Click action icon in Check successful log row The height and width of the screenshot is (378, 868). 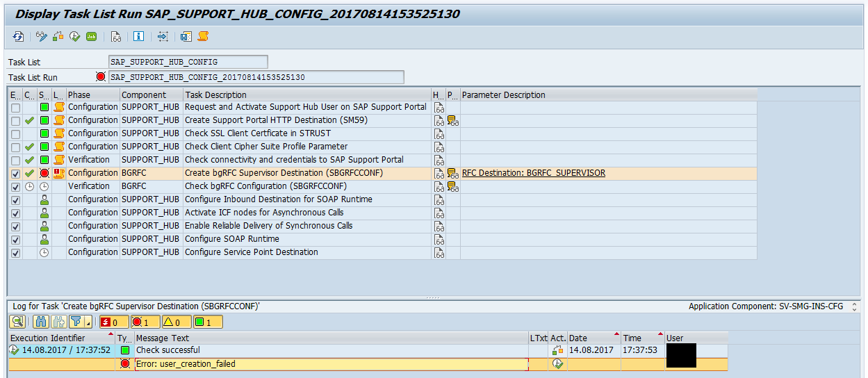[557, 350]
